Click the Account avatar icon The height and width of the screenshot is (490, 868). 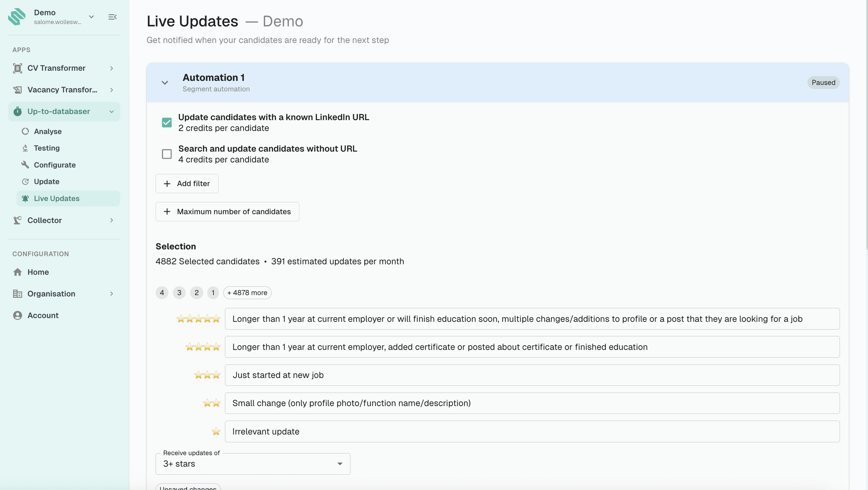[x=18, y=315]
